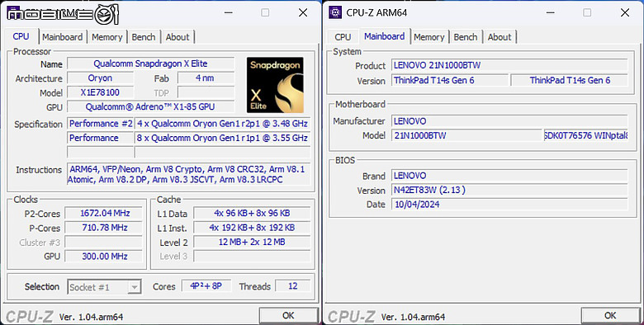Click the Instructions text field

tap(188, 174)
